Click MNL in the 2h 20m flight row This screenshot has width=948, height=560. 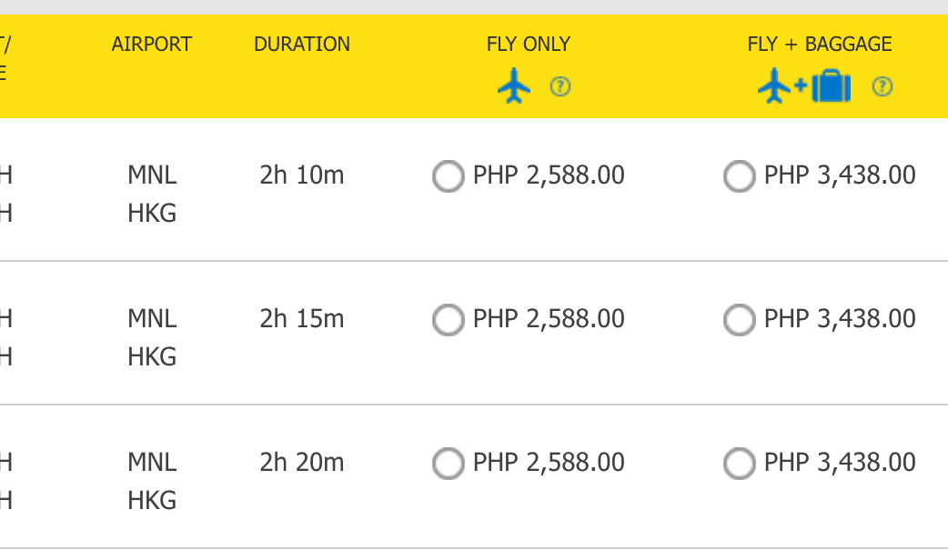[152, 463]
